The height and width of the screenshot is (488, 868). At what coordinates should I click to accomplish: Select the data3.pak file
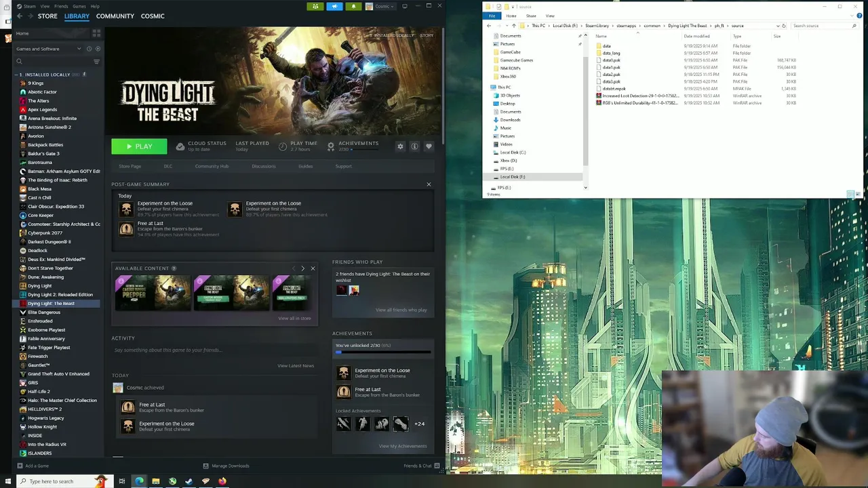[x=611, y=81]
